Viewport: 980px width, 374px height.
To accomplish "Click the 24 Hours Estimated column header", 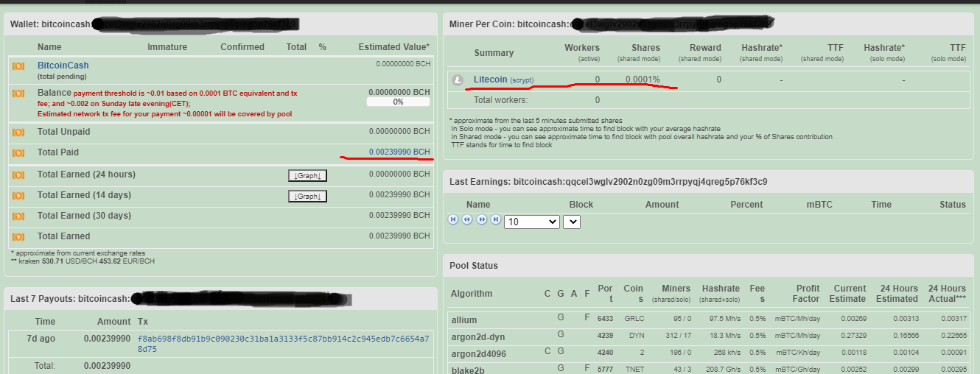I will pos(897,294).
